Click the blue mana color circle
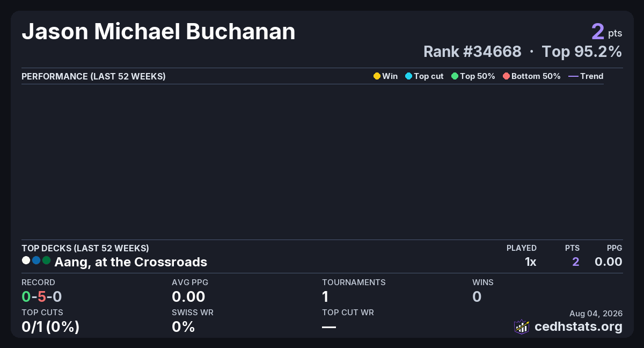The width and height of the screenshot is (644, 348). pyautogui.click(x=36, y=260)
